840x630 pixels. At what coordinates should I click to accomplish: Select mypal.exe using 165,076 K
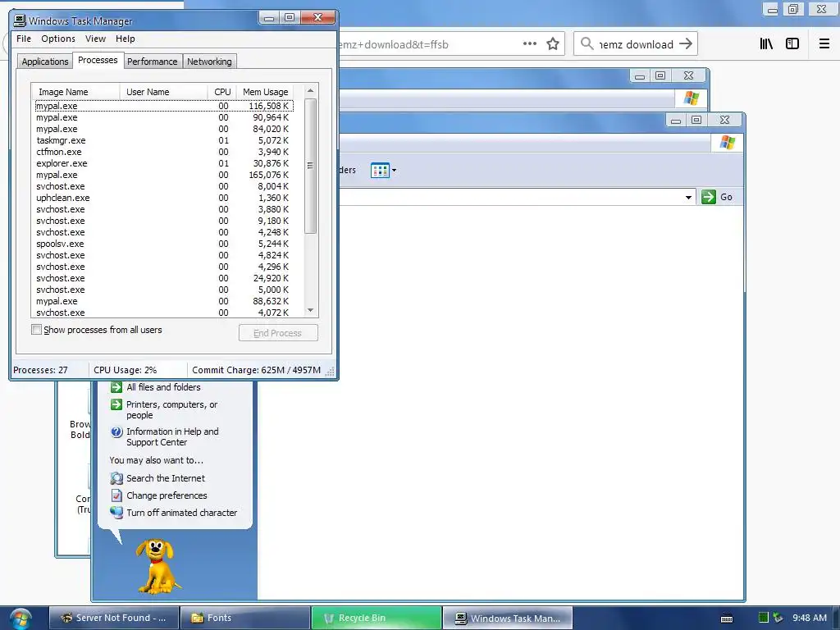[163, 175]
